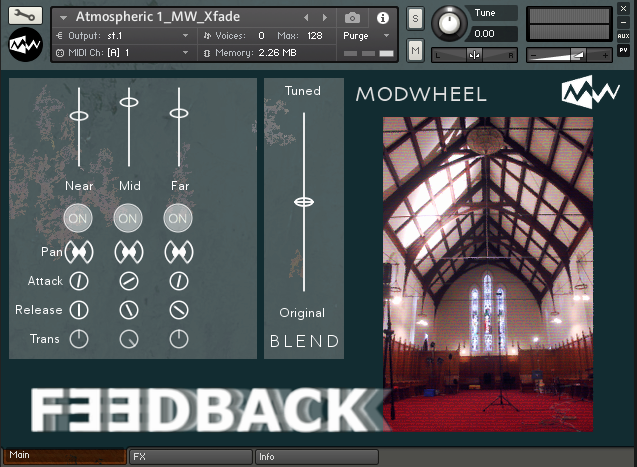Switch to the Info tab

[316, 456]
